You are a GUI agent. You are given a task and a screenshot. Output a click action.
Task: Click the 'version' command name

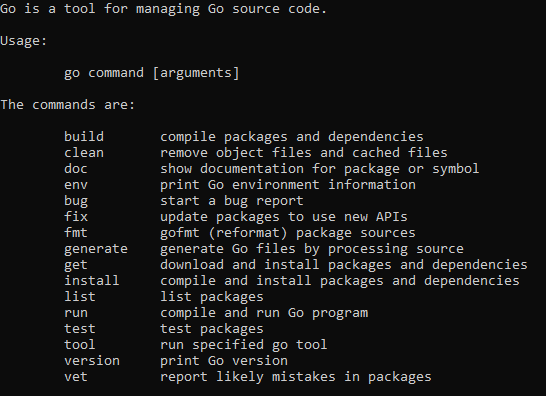click(x=92, y=361)
